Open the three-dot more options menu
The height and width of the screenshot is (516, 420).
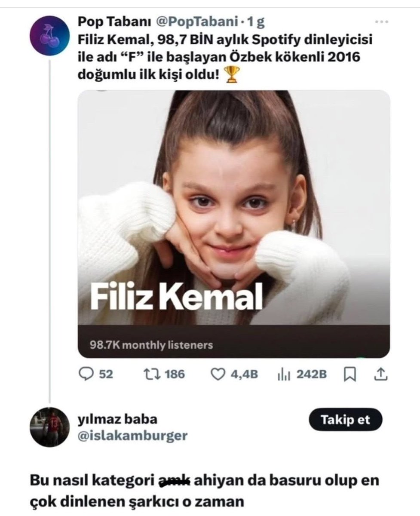pos(381,21)
